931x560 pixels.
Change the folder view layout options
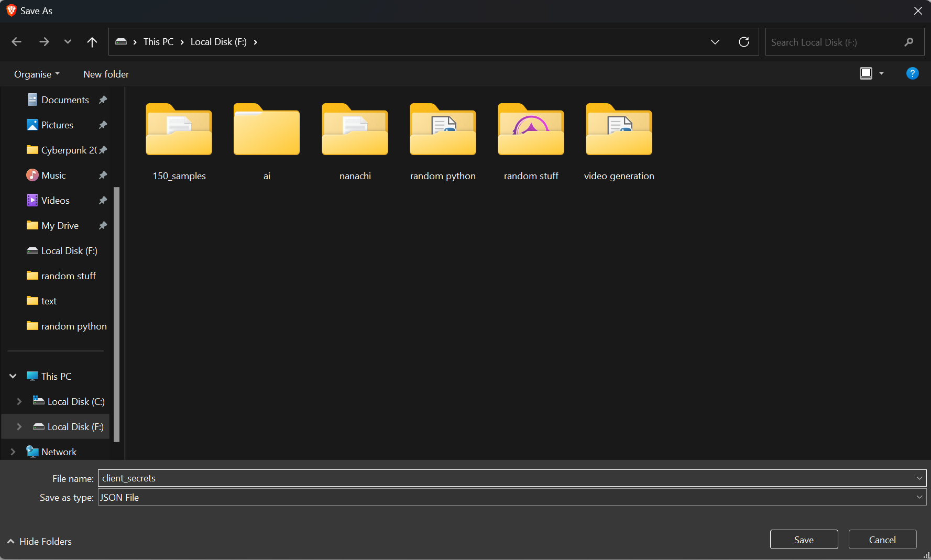[x=871, y=73]
